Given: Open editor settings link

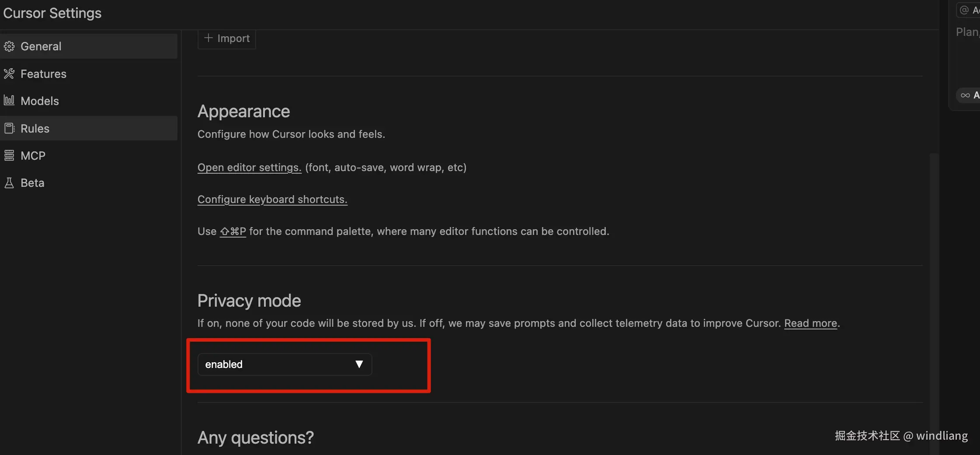Looking at the screenshot, I should (x=250, y=168).
